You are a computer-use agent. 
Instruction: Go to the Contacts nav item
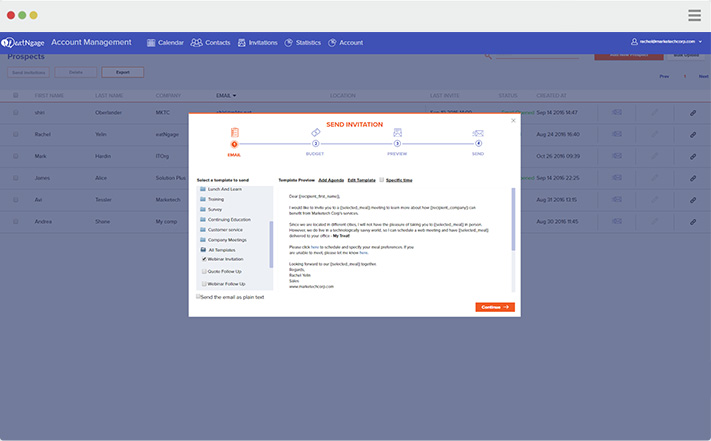click(210, 43)
